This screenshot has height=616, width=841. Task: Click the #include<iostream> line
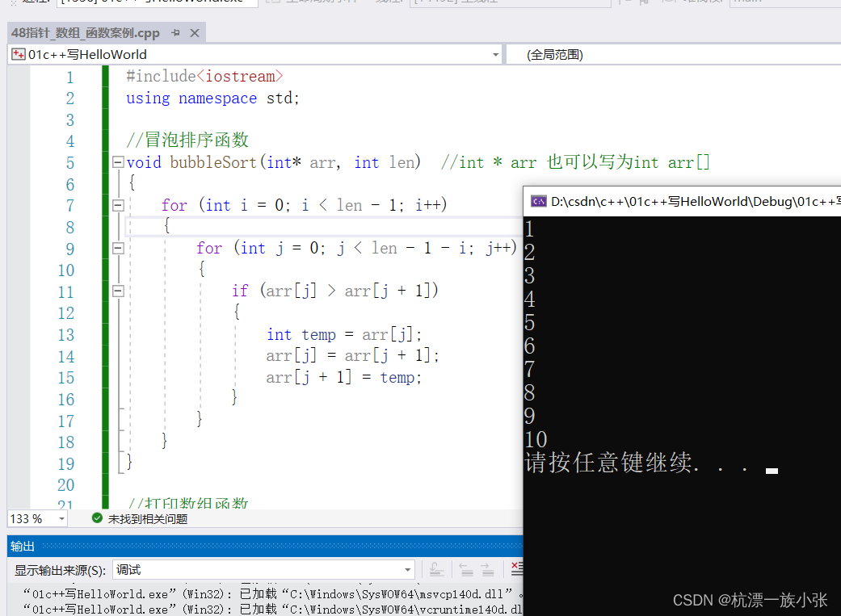pos(204,76)
